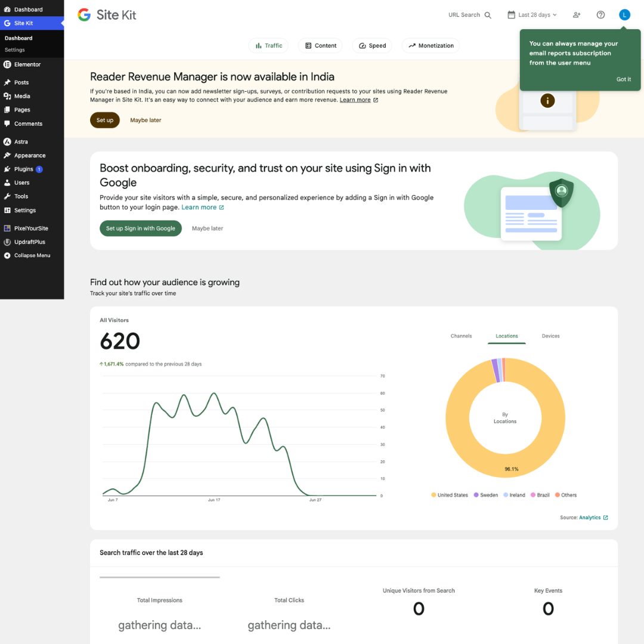Screen dimensions: 644x644
Task: Open user menu avatar L
Action: (x=624, y=15)
